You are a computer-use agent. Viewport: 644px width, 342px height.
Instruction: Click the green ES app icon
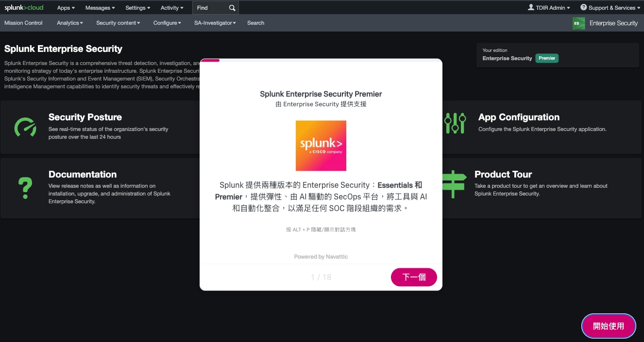(578, 23)
